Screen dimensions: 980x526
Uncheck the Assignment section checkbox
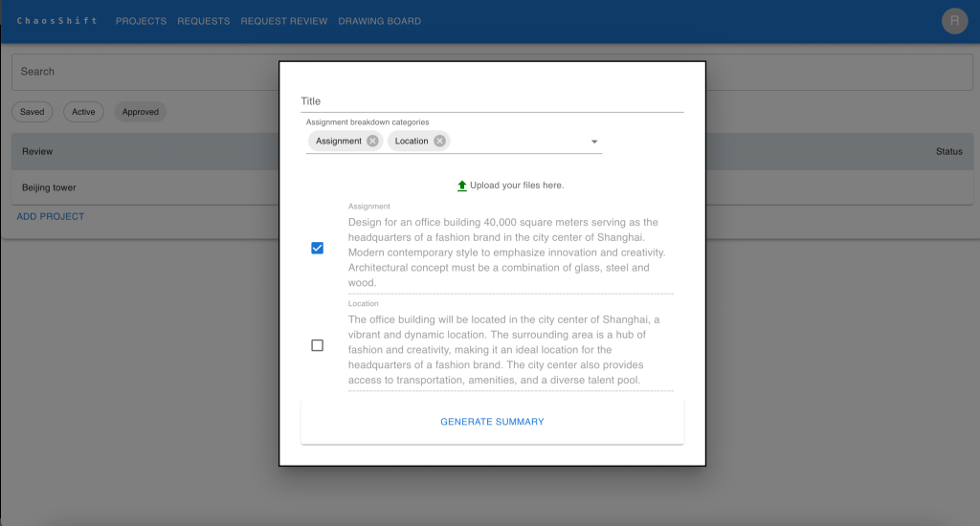point(318,248)
